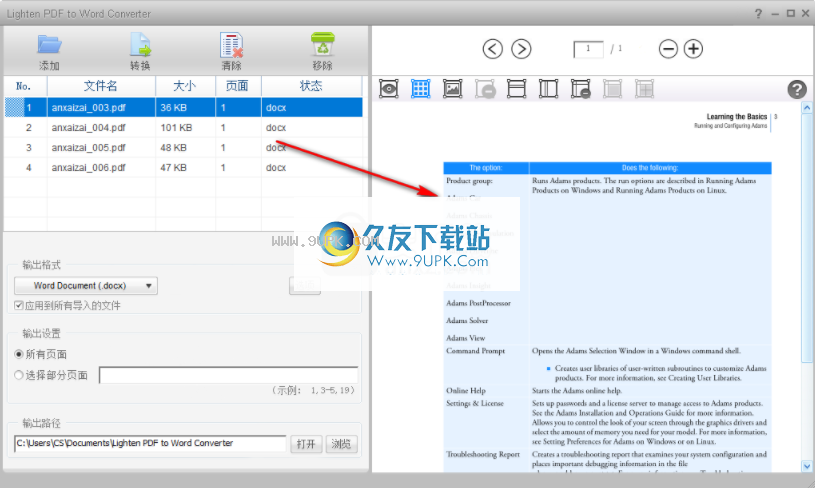Click 'Settings & License' in the preview

pyautogui.click(x=475, y=403)
